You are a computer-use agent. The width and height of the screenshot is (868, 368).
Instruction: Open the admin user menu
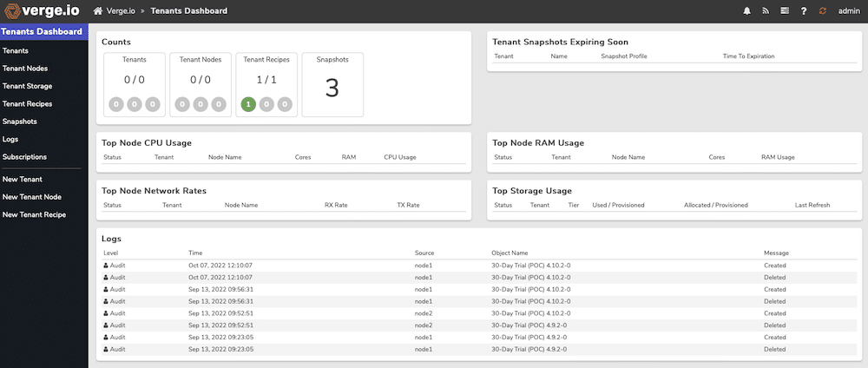849,11
